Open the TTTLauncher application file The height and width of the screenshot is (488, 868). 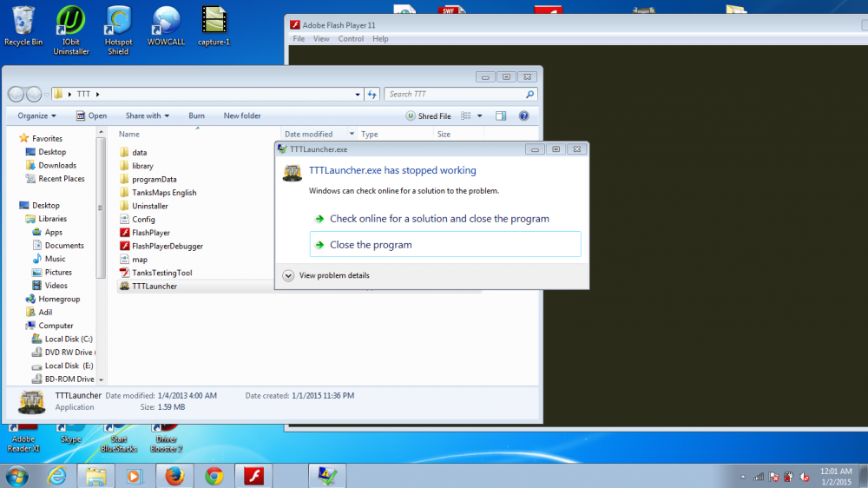click(155, 286)
